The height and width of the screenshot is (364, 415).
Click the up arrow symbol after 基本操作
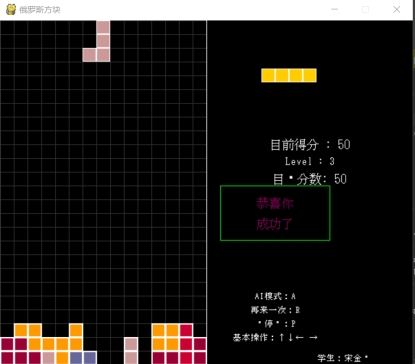(282, 337)
